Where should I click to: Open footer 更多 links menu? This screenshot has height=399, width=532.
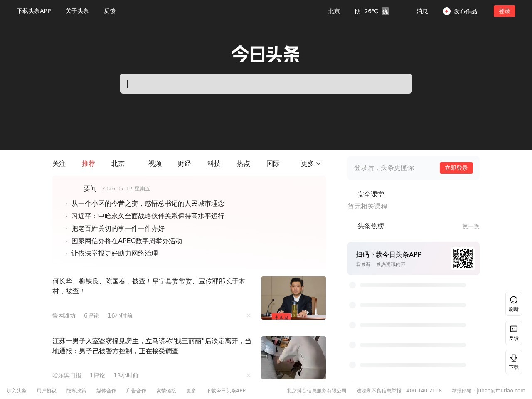[x=191, y=391]
